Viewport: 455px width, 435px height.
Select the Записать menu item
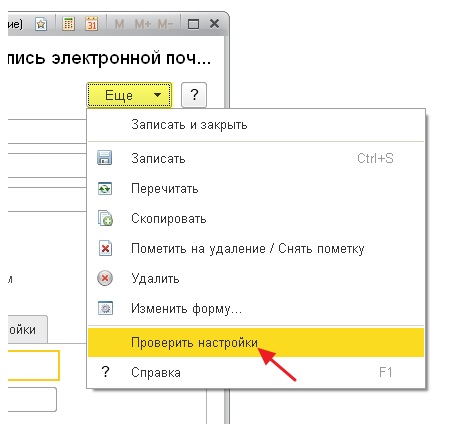tap(256, 158)
